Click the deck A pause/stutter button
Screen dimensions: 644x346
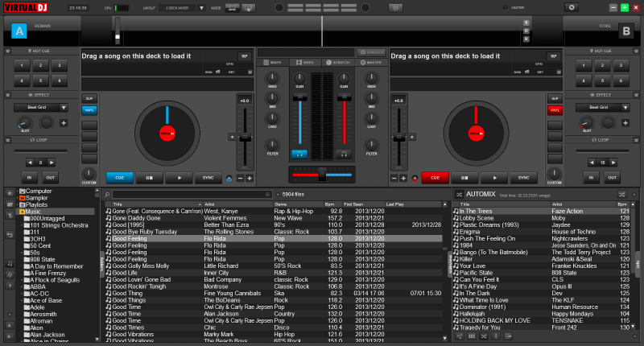pyautogui.click(x=149, y=178)
